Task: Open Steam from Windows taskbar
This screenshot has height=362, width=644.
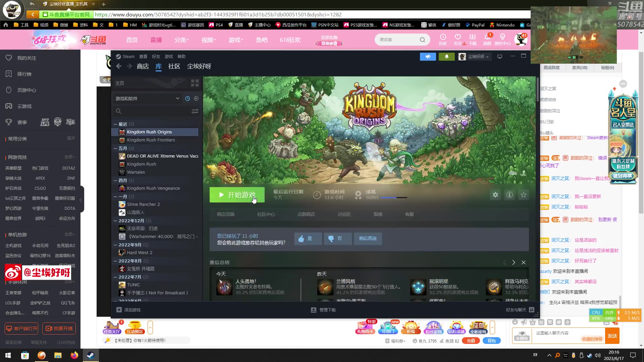Action: click(x=91, y=355)
